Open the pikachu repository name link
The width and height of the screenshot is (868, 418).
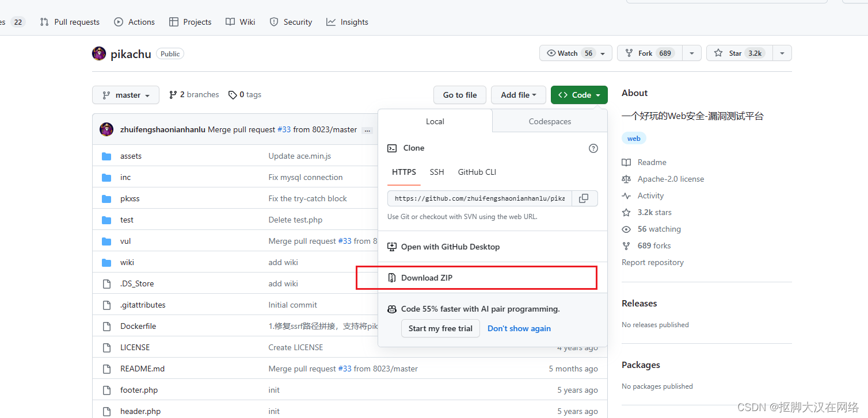click(x=131, y=54)
